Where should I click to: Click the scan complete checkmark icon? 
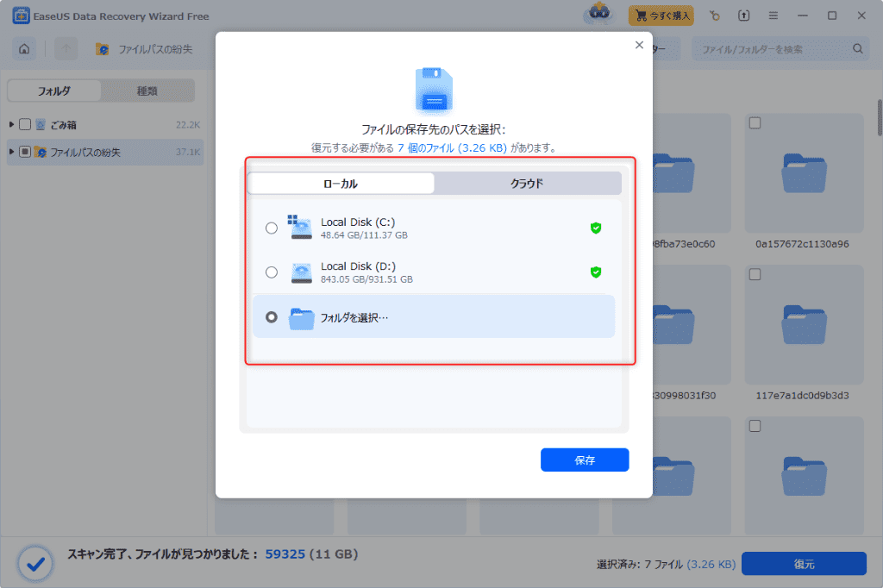point(35,563)
